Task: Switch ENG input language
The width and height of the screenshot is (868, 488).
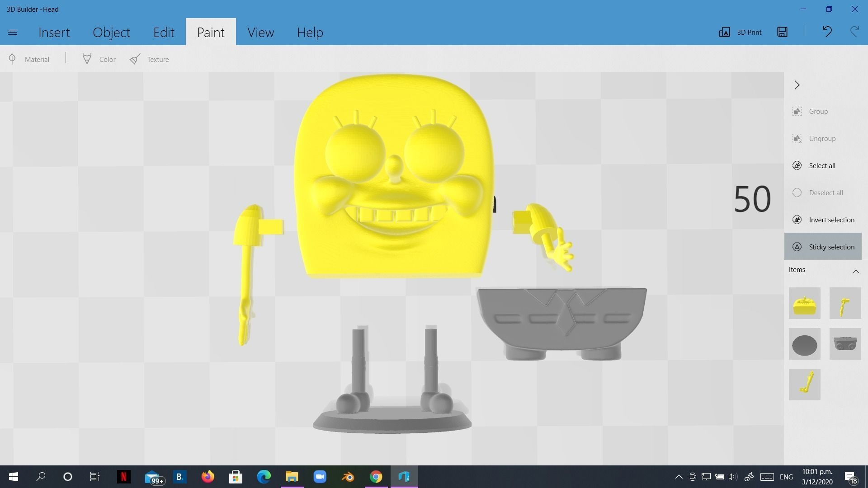Action: pos(786,477)
